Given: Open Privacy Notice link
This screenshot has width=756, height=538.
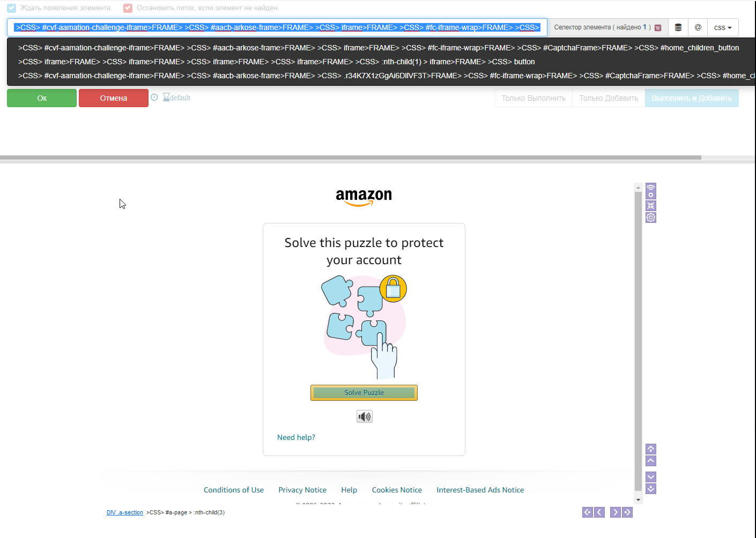Looking at the screenshot, I should pos(302,490).
